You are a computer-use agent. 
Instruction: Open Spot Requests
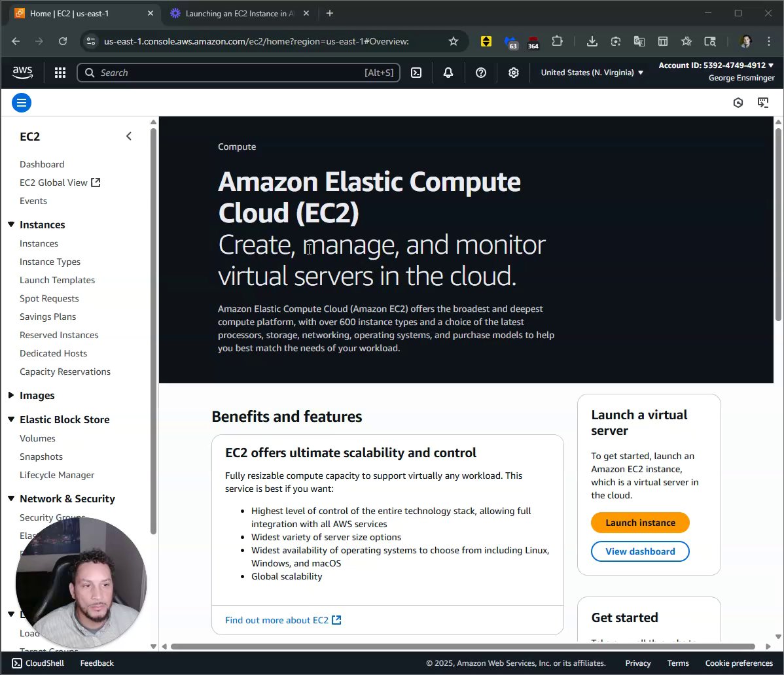click(50, 298)
